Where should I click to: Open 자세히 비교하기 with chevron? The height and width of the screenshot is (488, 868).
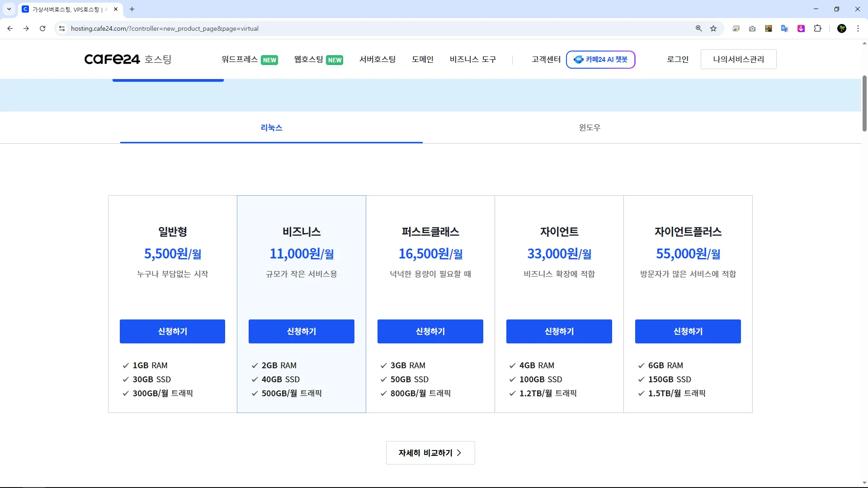tap(430, 453)
